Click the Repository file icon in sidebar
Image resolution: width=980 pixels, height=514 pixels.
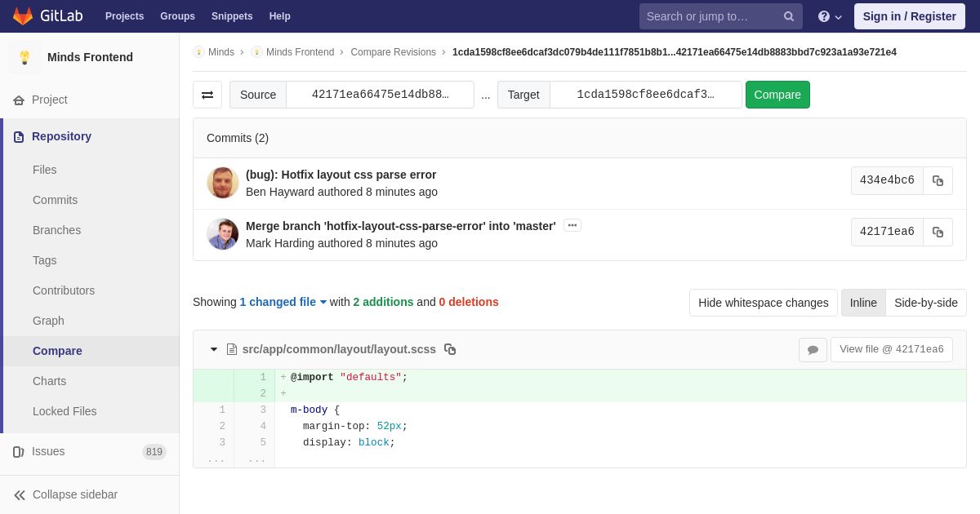[19, 137]
